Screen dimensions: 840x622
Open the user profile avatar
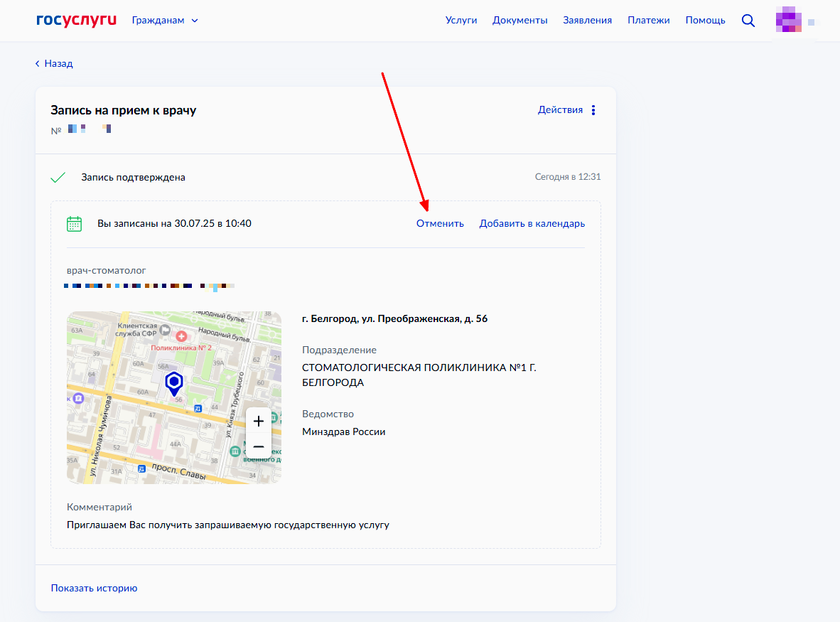789,20
